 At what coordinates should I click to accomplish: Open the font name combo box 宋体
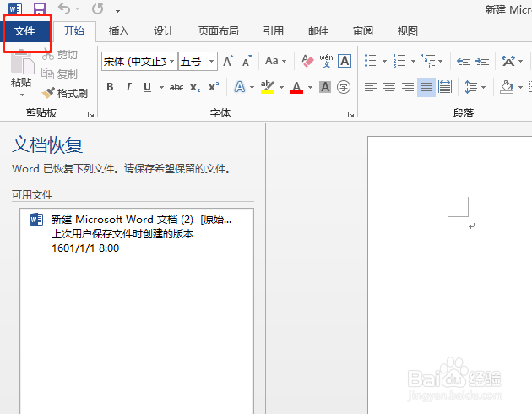(x=139, y=62)
